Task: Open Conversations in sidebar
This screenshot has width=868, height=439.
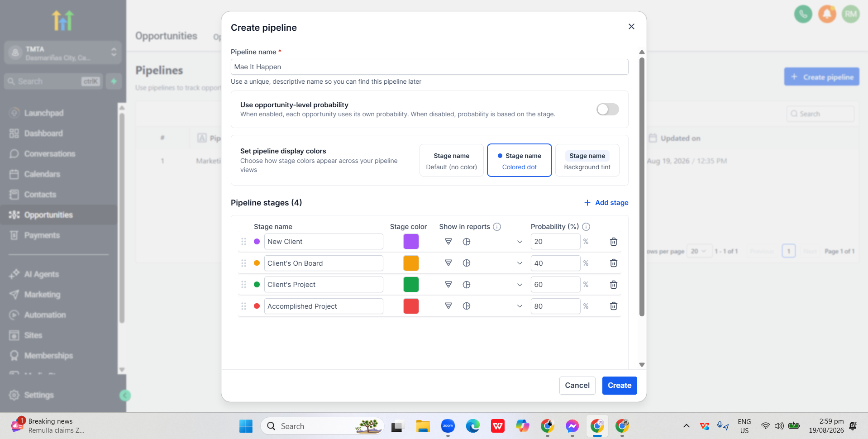Action: [50, 154]
